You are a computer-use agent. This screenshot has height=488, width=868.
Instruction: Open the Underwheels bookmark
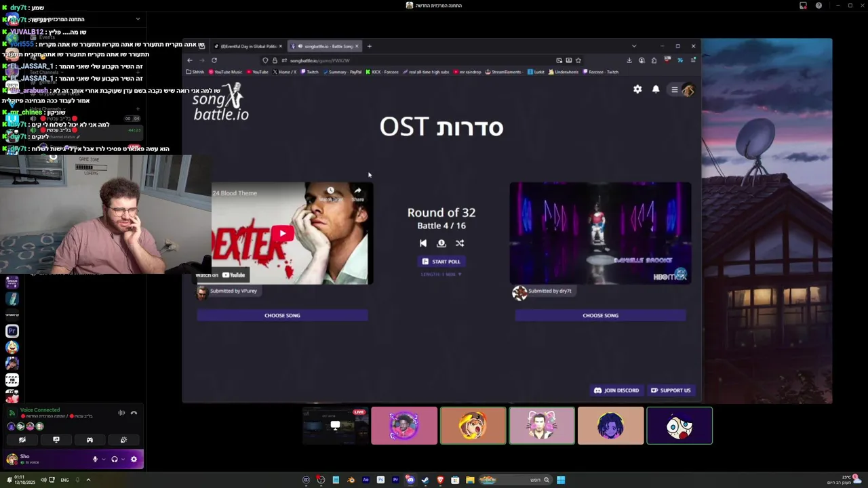point(564,72)
